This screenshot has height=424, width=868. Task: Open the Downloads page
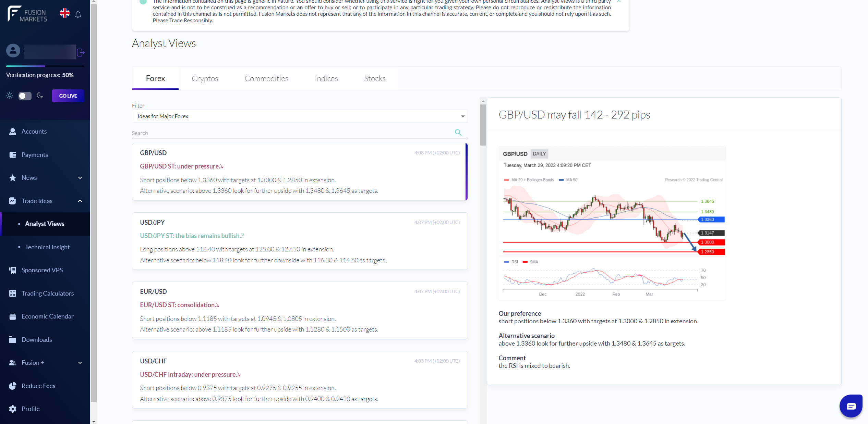(x=45, y=340)
